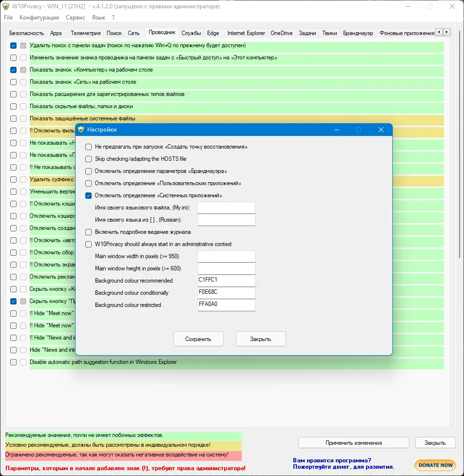The width and height of the screenshot is (464, 476).
Task: Switch to the Фоновые приложения tab
Action: [x=406, y=33]
